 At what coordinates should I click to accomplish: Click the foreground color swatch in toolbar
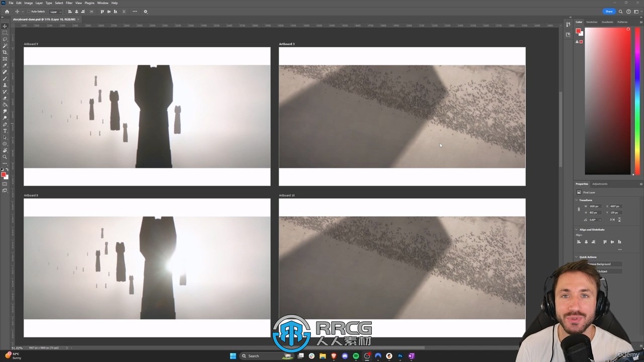point(4,175)
